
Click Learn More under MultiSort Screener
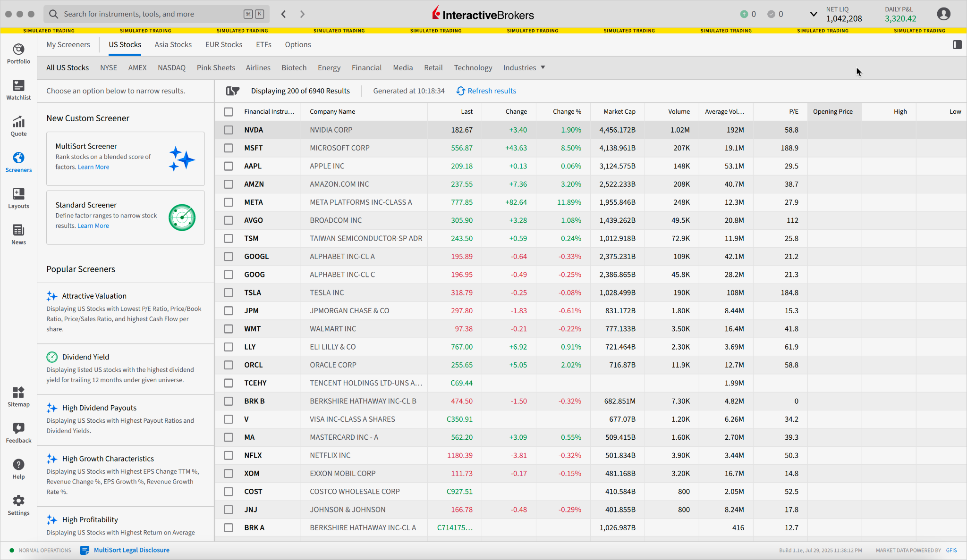[x=93, y=167]
